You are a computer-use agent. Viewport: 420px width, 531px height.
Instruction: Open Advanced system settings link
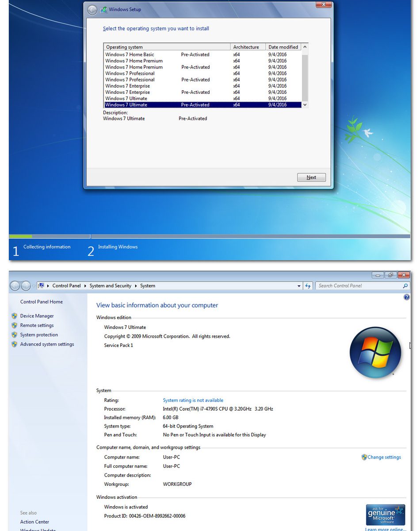coord(47,344)
